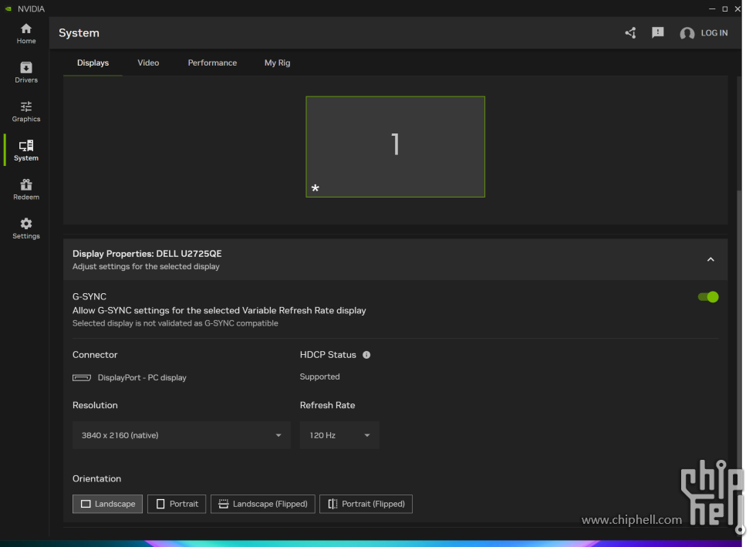Click the 'DisplayPort - PC display' text
Image resolution: width=756 pixels, height=547 pixels.
pos(142,378)
